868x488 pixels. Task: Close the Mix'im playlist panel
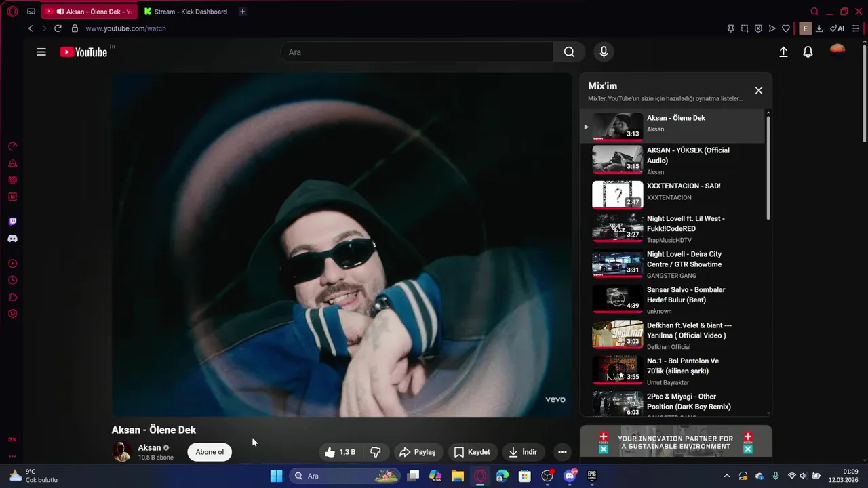point(759,90)
